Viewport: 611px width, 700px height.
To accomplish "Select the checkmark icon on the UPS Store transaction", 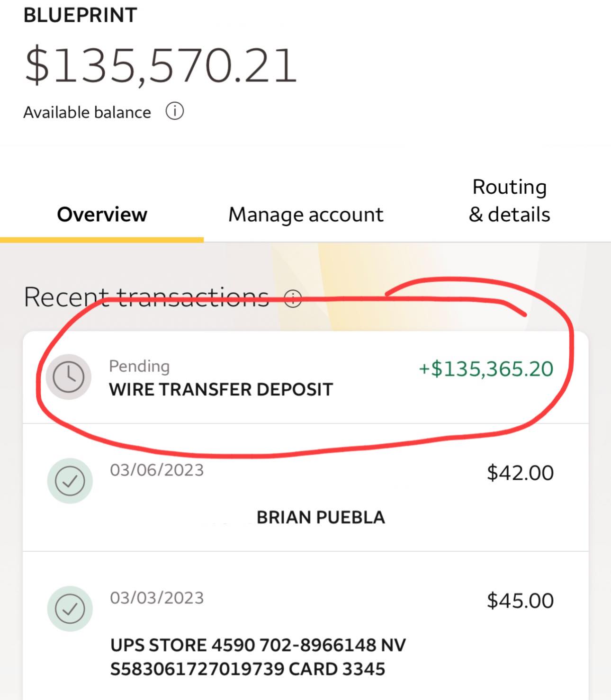I will pos(69,609).
